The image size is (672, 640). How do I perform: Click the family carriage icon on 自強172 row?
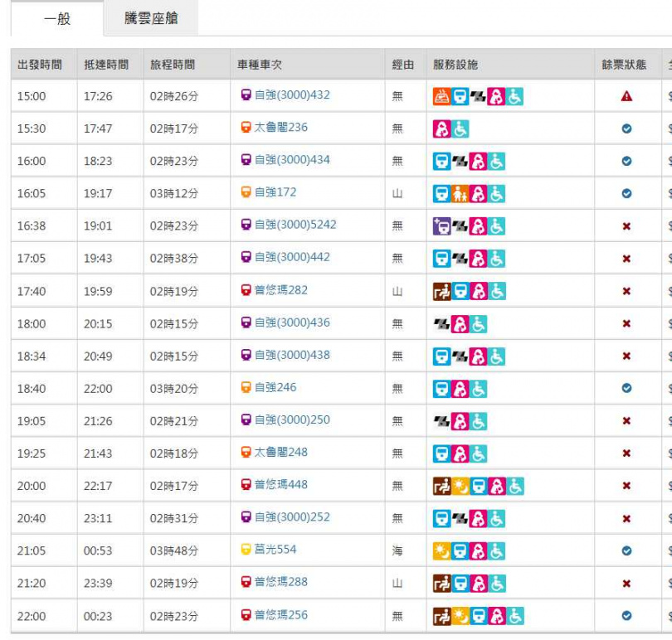coord(460,193)
